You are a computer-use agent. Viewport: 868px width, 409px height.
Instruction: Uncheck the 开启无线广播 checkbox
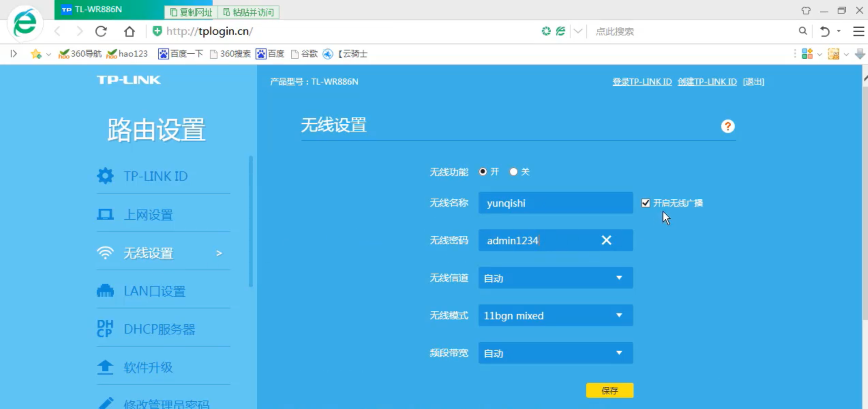[646, 203]
